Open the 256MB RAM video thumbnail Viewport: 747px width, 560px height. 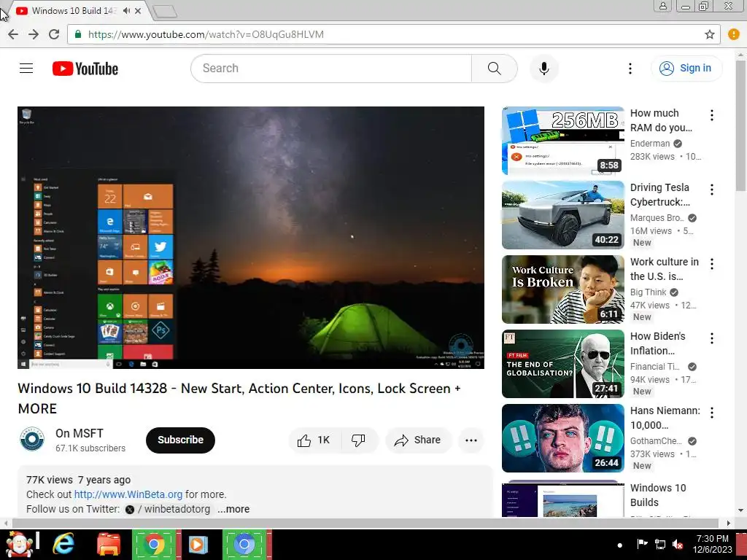pos(562,141)
